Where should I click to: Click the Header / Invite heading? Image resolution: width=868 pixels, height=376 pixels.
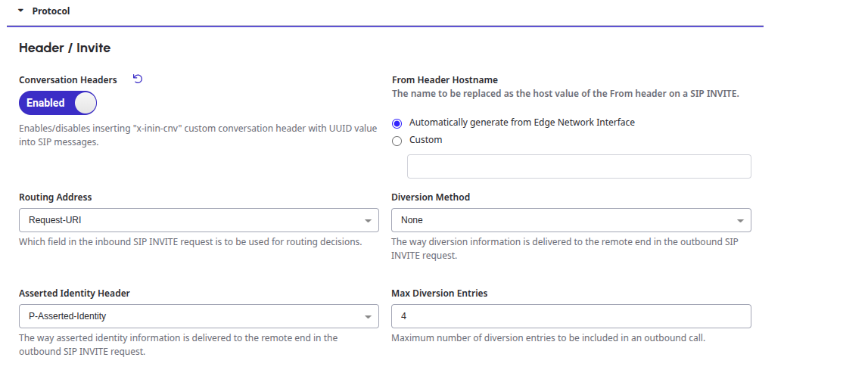64,48
